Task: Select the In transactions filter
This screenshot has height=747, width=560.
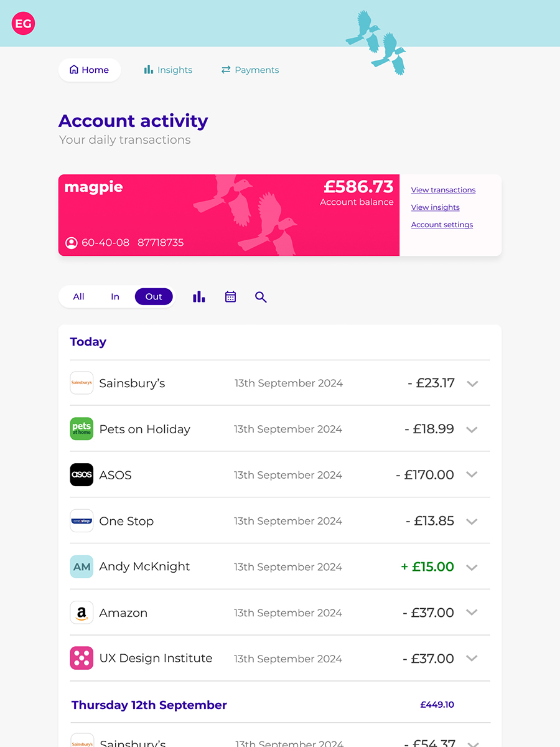Action: click(115, 297)
